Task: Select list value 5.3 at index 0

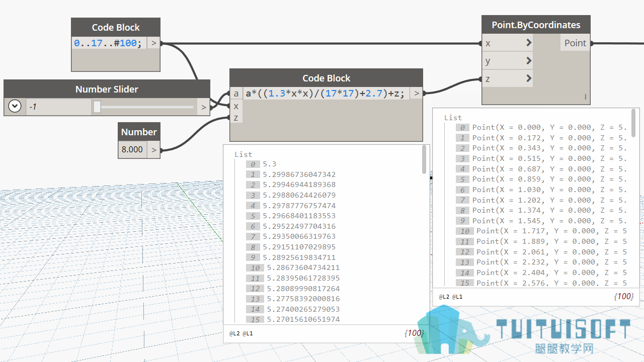Action: (x=269, y=164)
